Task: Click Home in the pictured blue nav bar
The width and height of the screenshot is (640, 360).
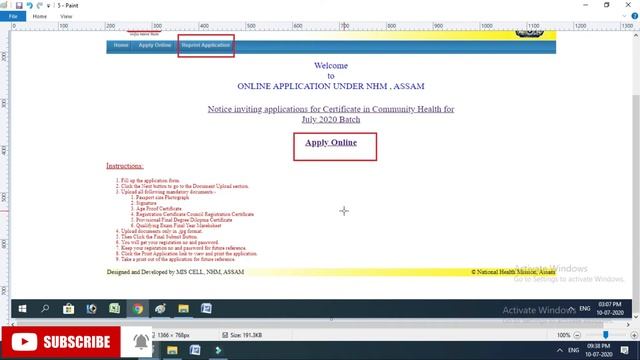Action: pos(121,45)
